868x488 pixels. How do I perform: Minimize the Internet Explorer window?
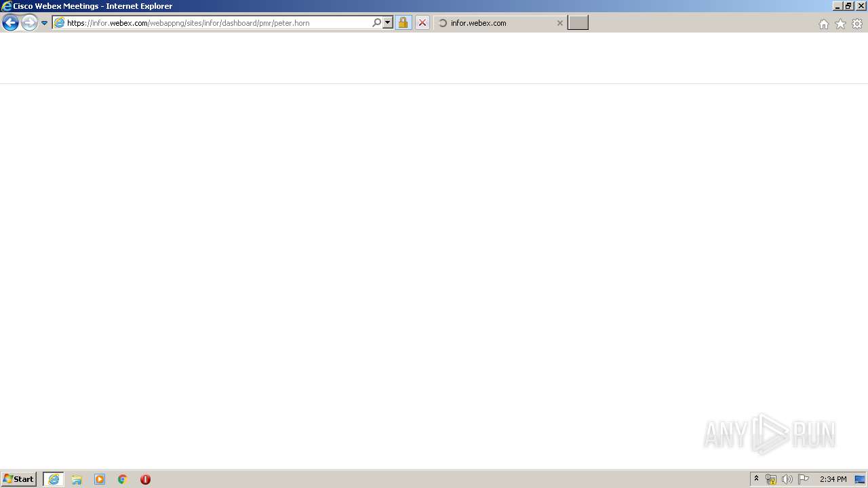[x=837, y=5]
